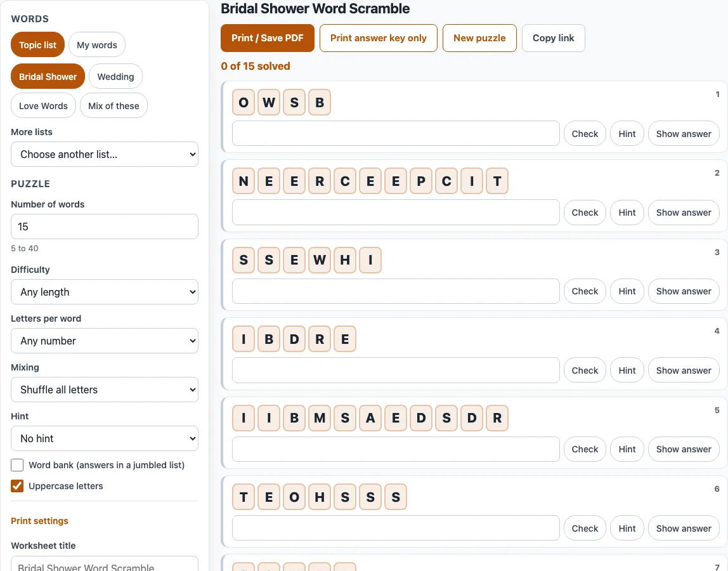Click the answer field for OWSB
Screen dimensions: 728x571
396,133
